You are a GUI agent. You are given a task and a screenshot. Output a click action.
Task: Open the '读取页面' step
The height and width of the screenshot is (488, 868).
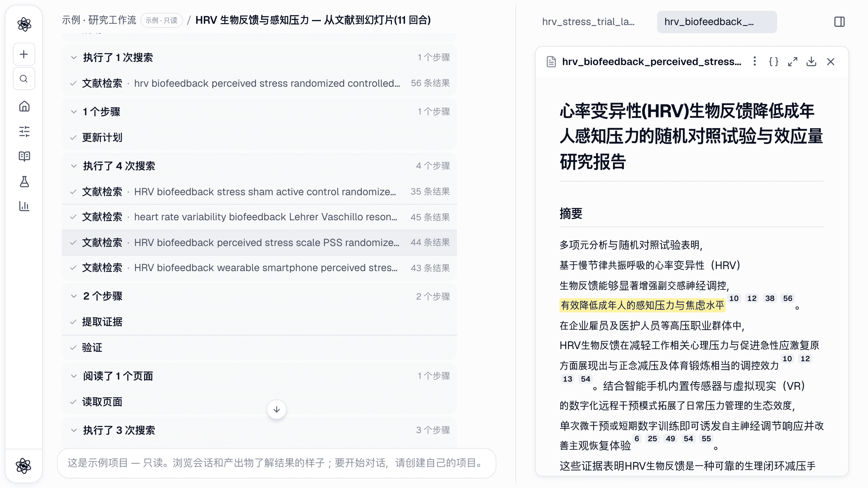click(259, 402)
